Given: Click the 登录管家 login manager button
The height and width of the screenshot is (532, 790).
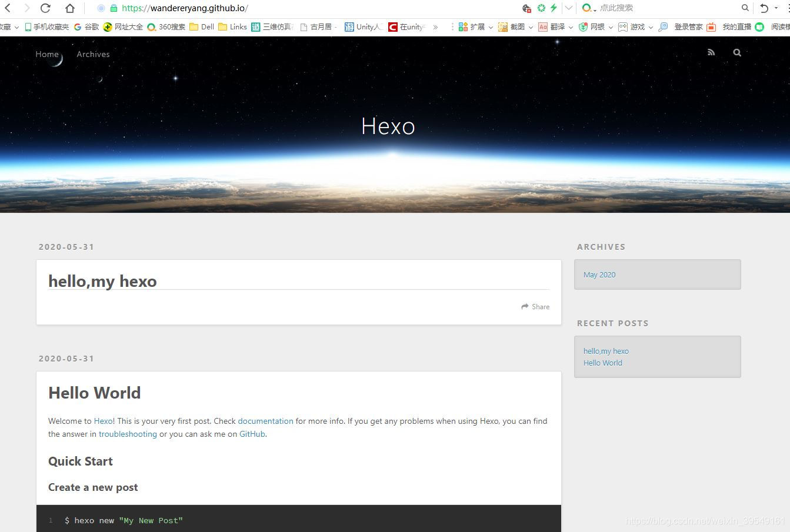Looking at the screenshot, I should pyautogui.click(x=681, y=27).
